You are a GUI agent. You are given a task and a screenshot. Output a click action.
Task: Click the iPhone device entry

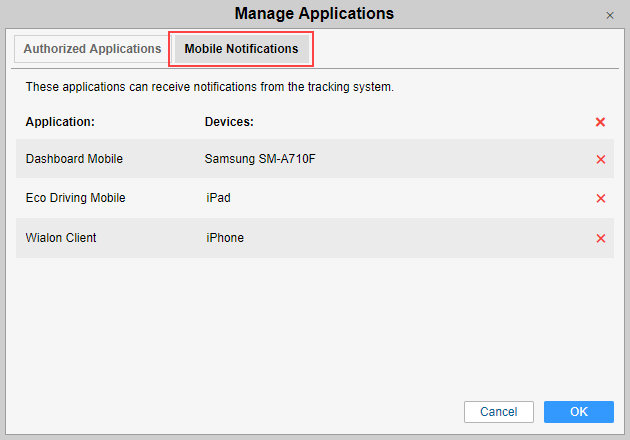pos(225,237)
